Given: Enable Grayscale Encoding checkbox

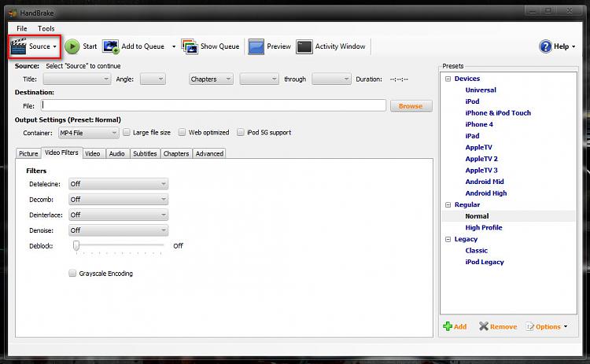Looking at the screenshot, I should coord(72,274).
